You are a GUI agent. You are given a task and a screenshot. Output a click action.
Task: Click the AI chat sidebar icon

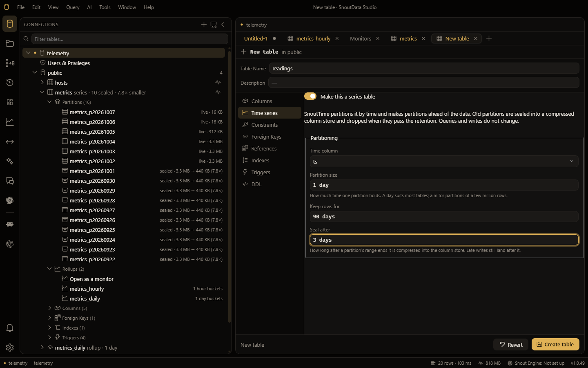coord(10,181)
